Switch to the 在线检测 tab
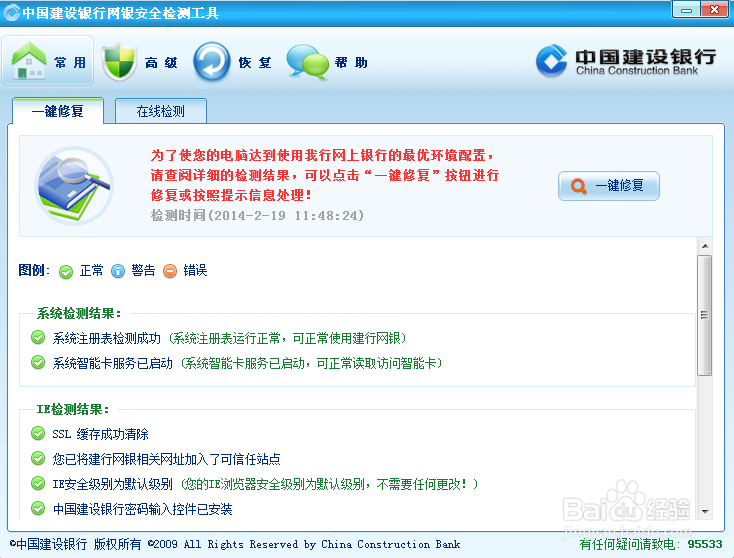 161,111
